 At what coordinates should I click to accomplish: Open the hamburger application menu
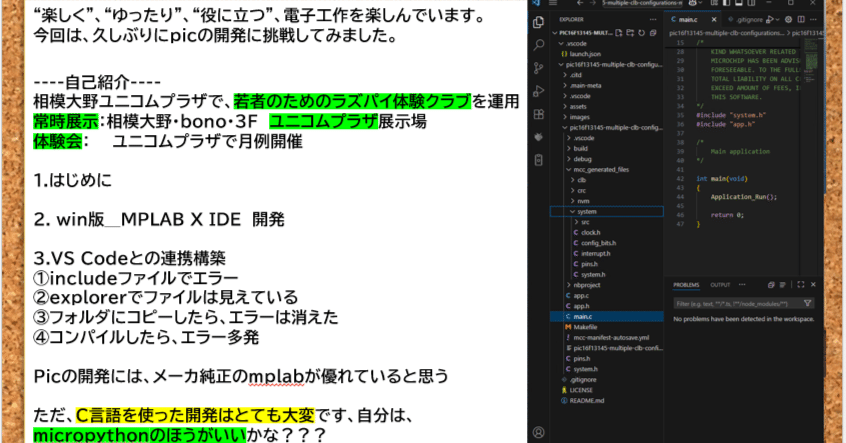point(553,3)
